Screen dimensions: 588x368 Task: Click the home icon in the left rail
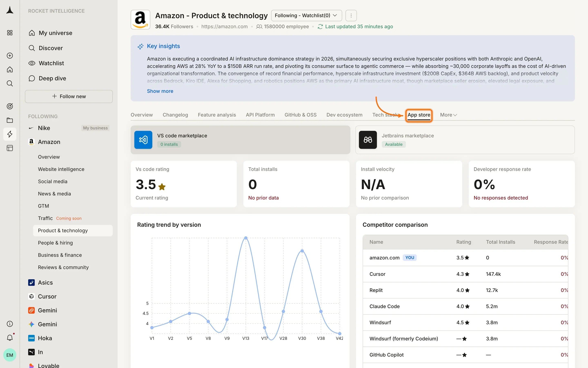click(10, 70)
